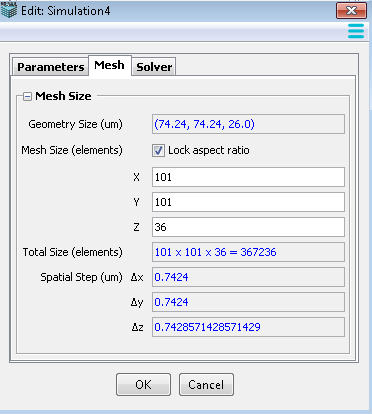
Task: Focus the X mesh size field
Action: (248, 177)
